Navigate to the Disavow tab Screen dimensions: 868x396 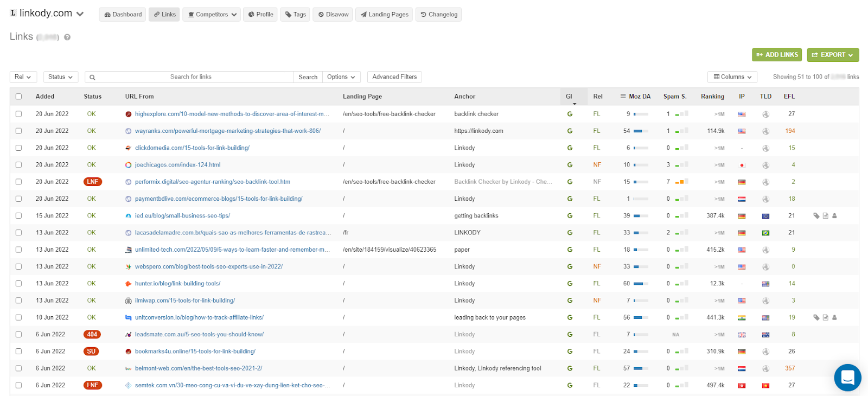click(333, 15)
